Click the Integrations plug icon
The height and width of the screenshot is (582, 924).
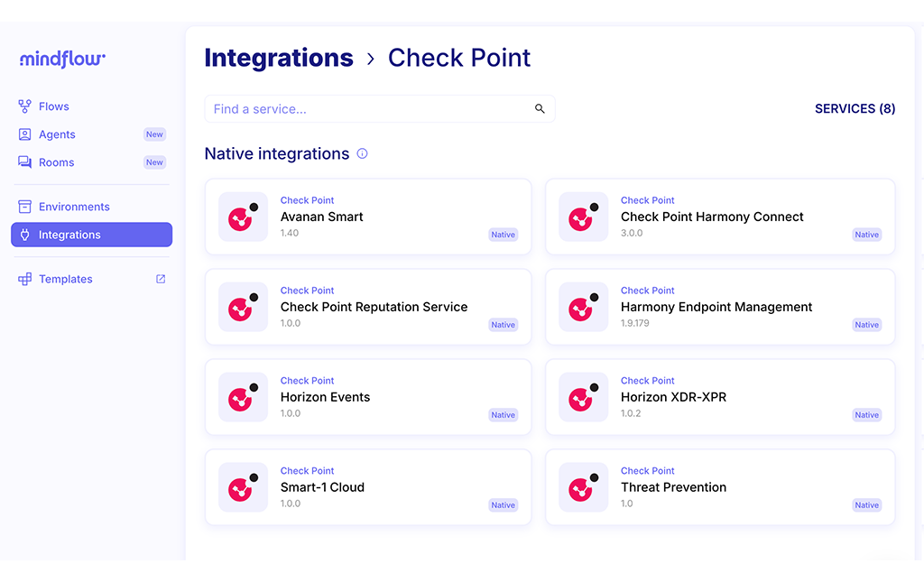pyautogui.click(x=24, y=235)
